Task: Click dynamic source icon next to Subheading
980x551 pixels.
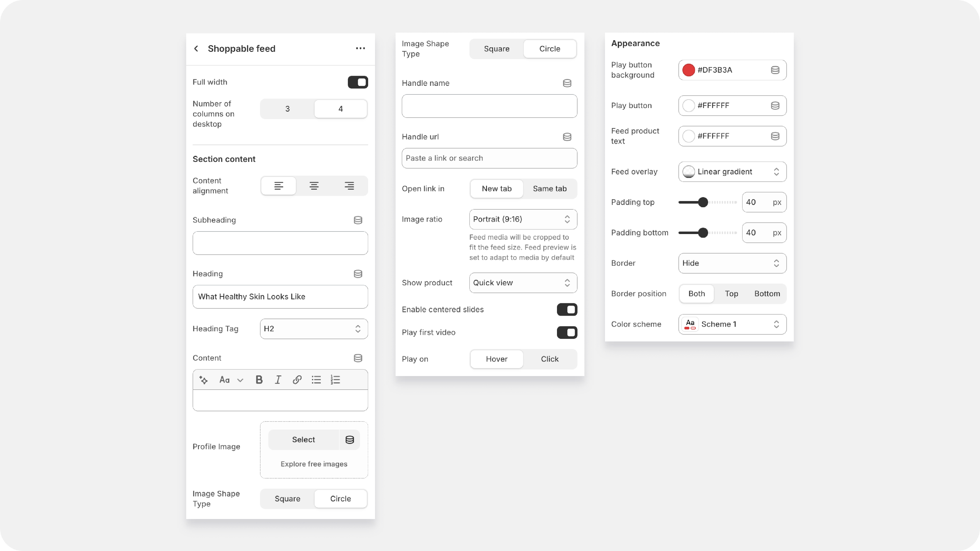Action: [x=358, y=220]
